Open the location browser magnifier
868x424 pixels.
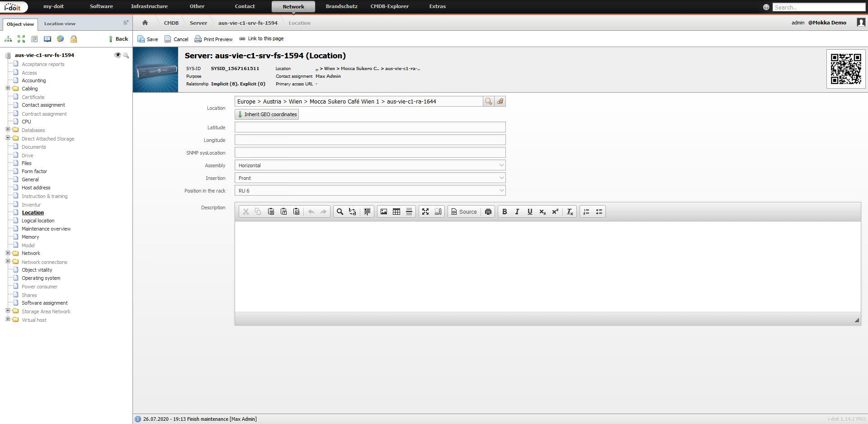[488, 101]
